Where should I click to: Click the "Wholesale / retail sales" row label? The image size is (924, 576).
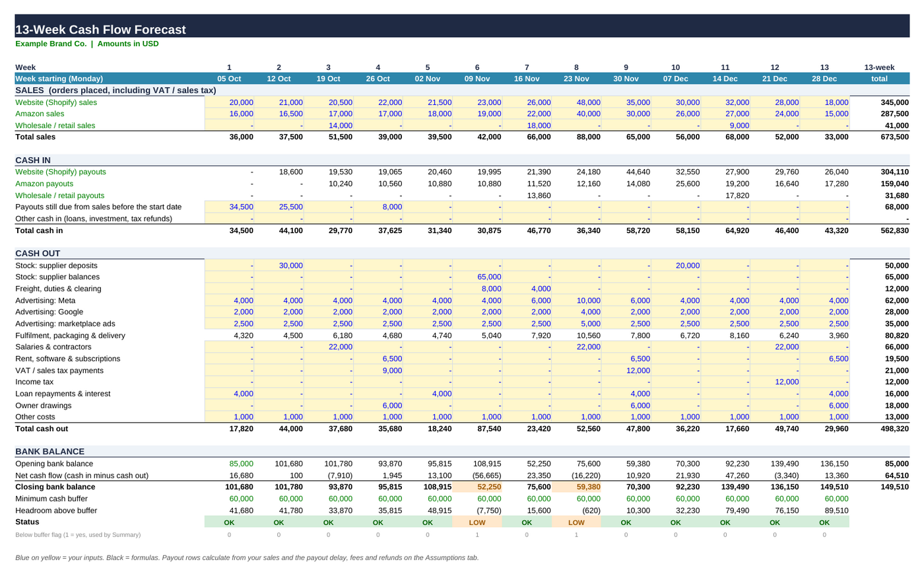[x=55, y=126]
